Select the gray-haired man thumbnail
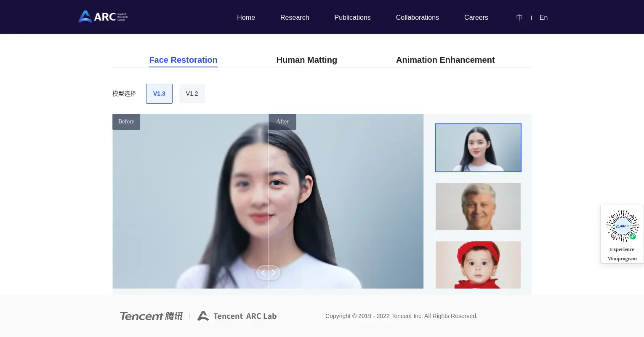644x337 pixels. coord(478,206)
